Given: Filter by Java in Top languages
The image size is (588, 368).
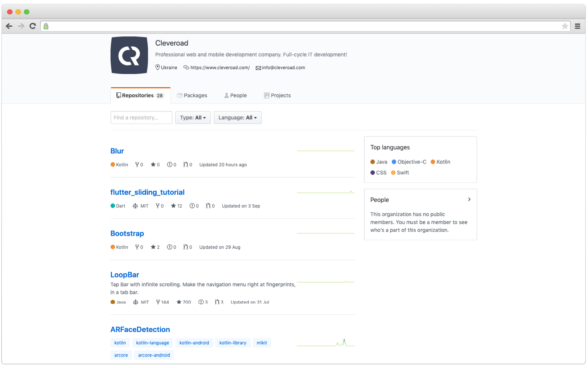Looking at the screenshot, I should [379, 162].
